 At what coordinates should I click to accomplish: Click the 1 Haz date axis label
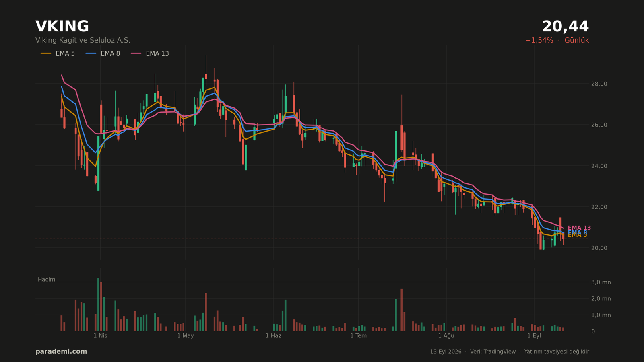click(x=273, y=336)
